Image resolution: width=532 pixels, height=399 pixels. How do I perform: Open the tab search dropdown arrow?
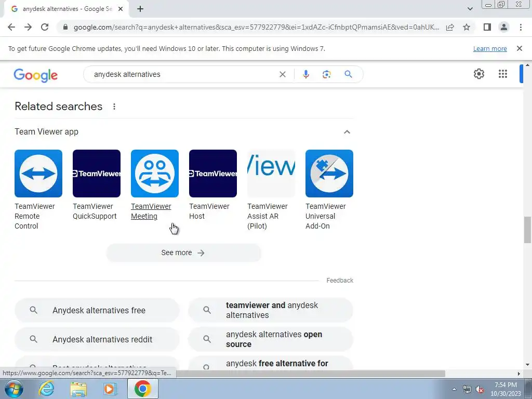470,9
